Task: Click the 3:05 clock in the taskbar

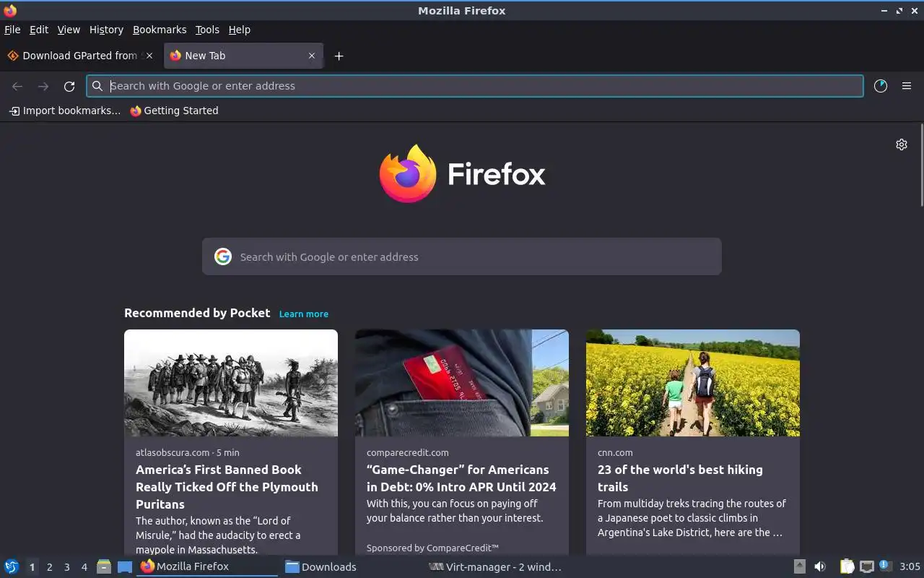Action: click(x=910, y=567)
